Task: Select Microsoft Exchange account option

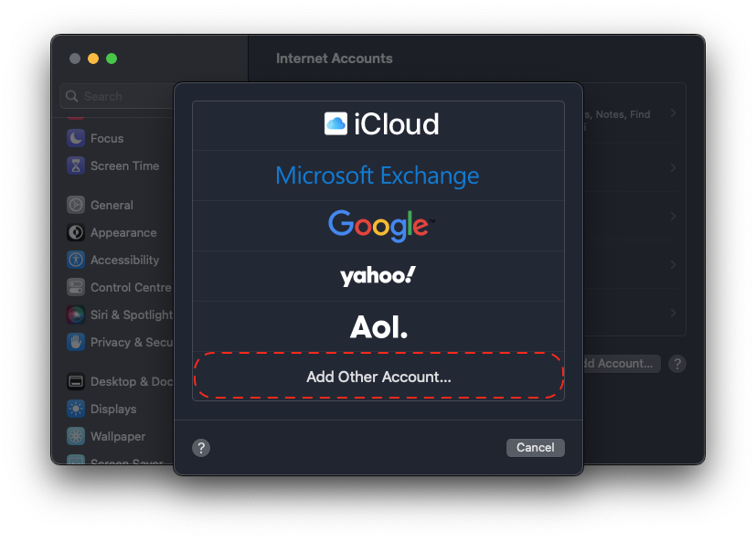Action: pos(378,176)
